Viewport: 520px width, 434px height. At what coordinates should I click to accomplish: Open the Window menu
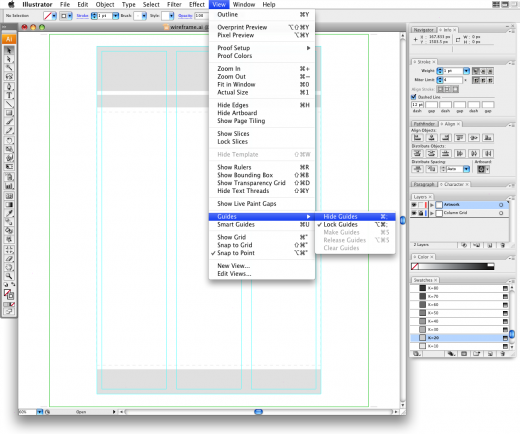(x=244, y=4)
